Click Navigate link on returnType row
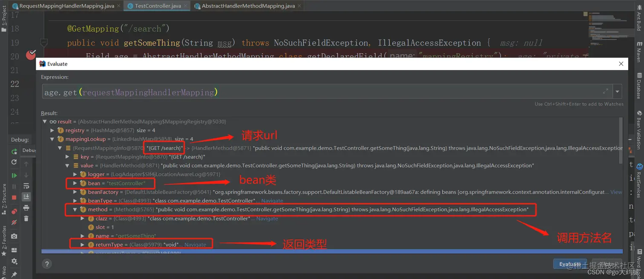Image resolution: width=644 pixels, height=279 pixels. click(x=195, y=245)
